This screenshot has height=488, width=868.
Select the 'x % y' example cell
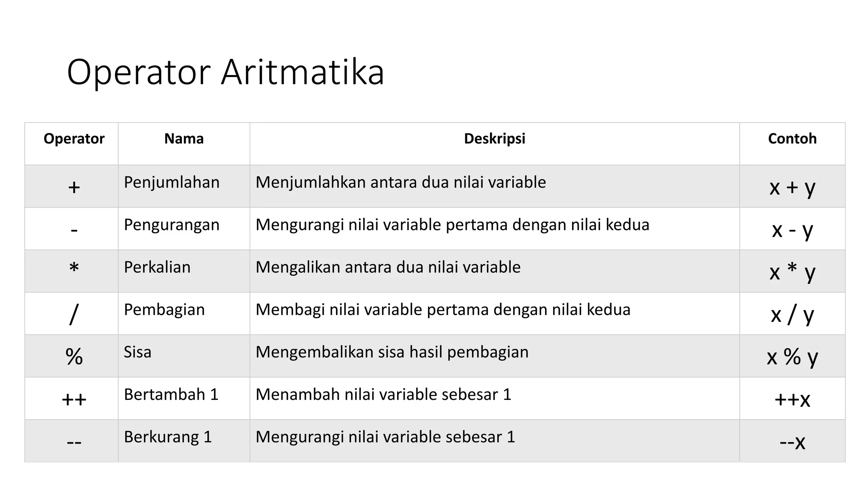[793, 356]
